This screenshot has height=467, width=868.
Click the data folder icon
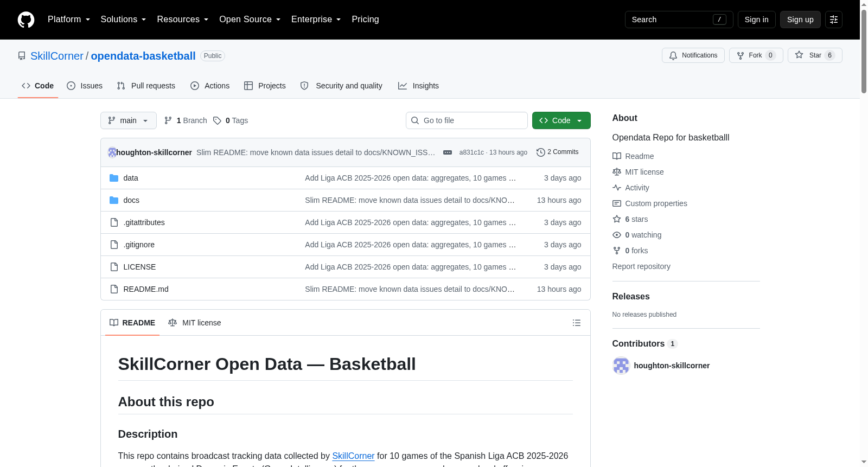coord(114,178)
